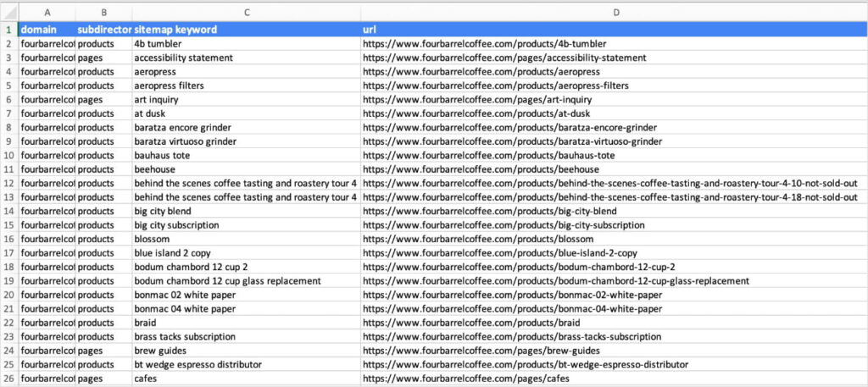
Task: Select column C header
Action: pos(247,12)
